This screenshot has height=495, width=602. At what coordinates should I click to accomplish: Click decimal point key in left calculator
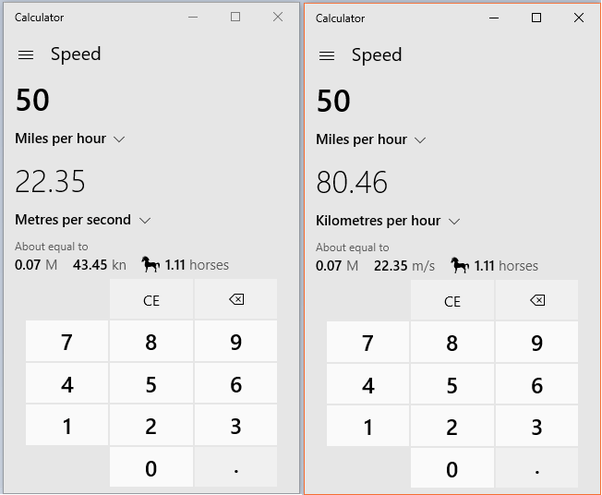click(x=236, y=467)
